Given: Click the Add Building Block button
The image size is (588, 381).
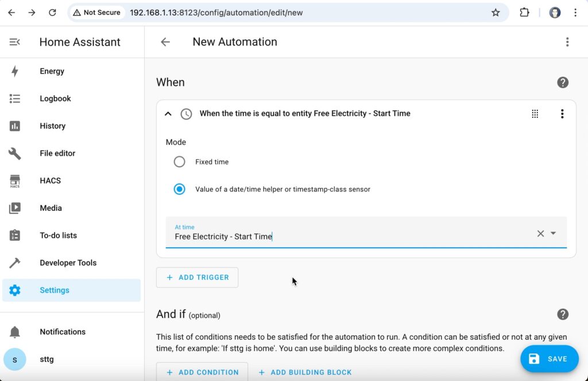Looking at the screenshot, I should (305, 372).
